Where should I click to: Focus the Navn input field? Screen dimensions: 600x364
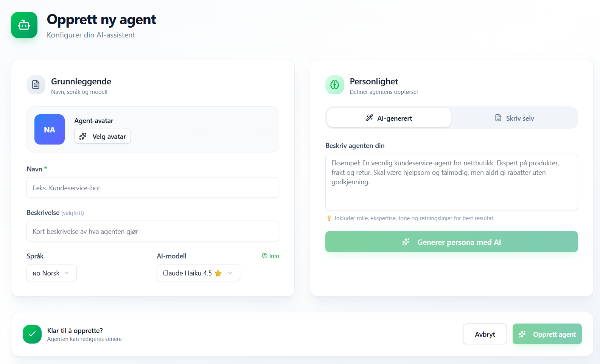click(x=153, y=188)
